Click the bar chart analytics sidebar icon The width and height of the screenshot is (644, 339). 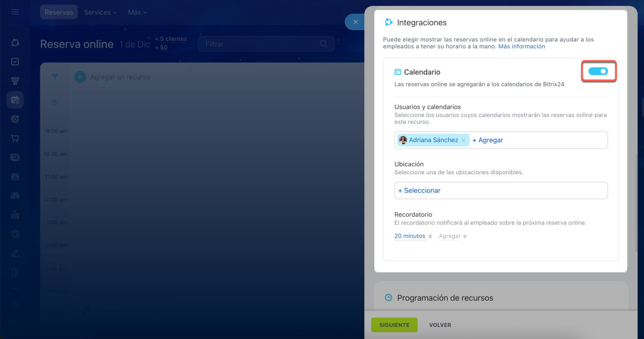[x=15, y=215]
